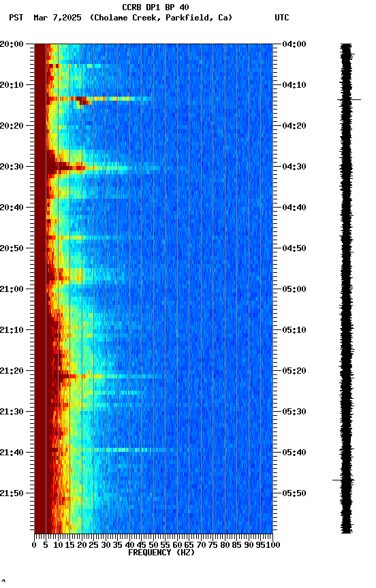Screen dimensions: 376x588
Task: Click the 20:10 PST time label
Action: (12, 85)
